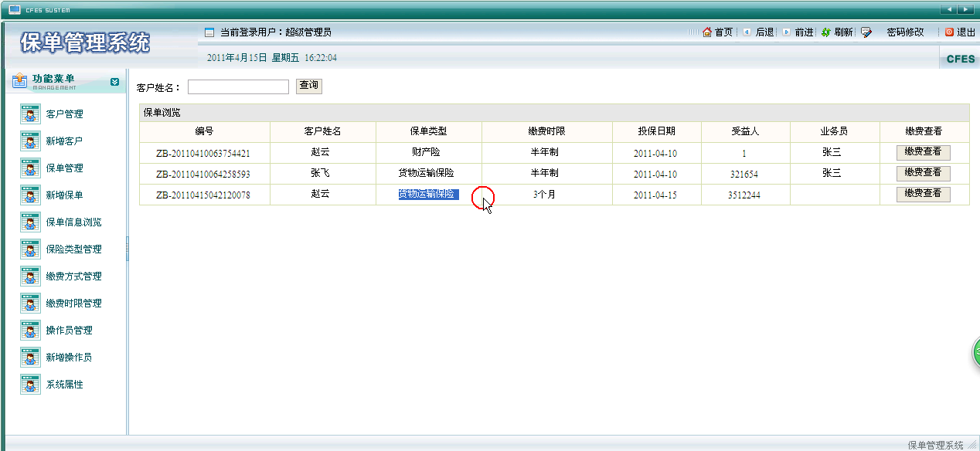This screenshot has height=451, width=980.
Task: Click the highlighted 货物运输保险 cell
Action: point(428,195)
